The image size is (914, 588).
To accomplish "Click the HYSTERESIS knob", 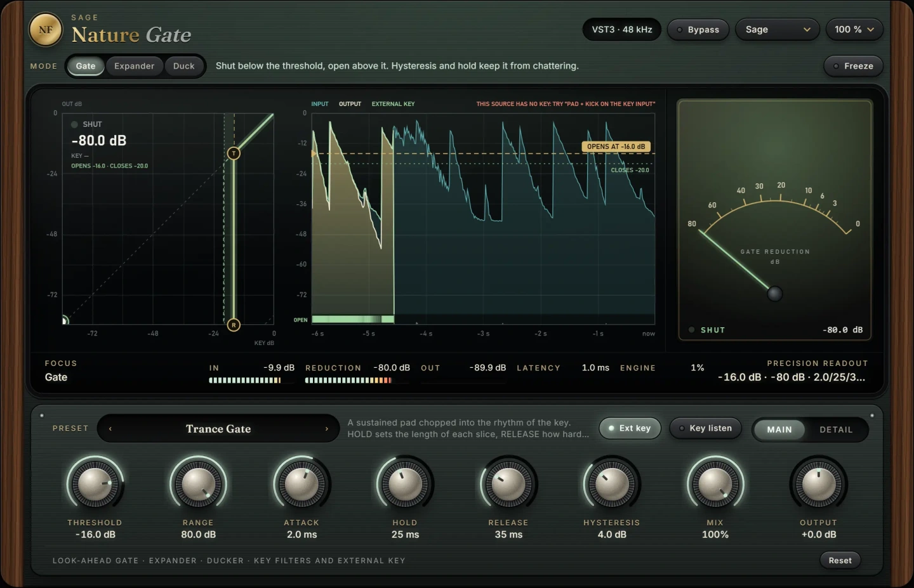I will tap(612, 484).
